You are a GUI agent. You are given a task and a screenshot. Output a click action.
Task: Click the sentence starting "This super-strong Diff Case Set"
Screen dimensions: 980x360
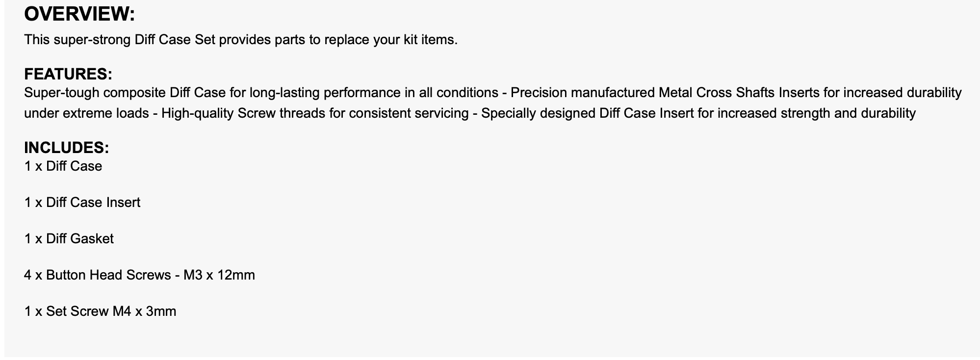[240, 40]
